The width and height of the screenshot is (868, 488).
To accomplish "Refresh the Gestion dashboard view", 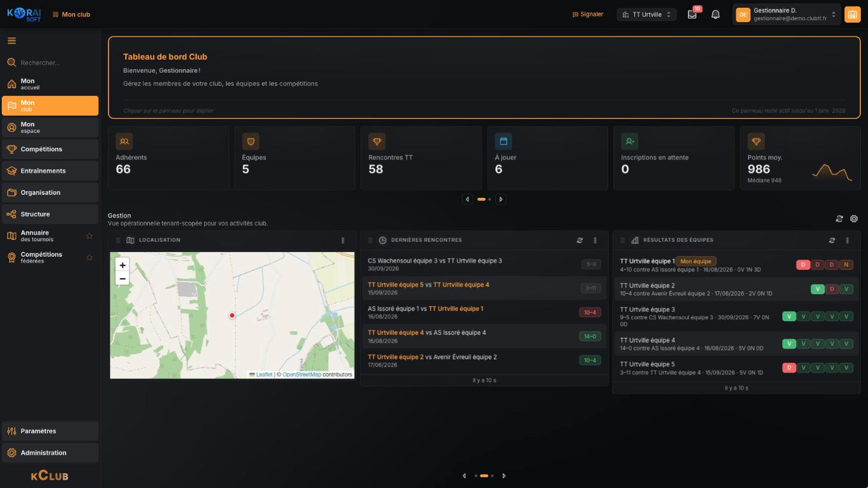I will 839,219.
